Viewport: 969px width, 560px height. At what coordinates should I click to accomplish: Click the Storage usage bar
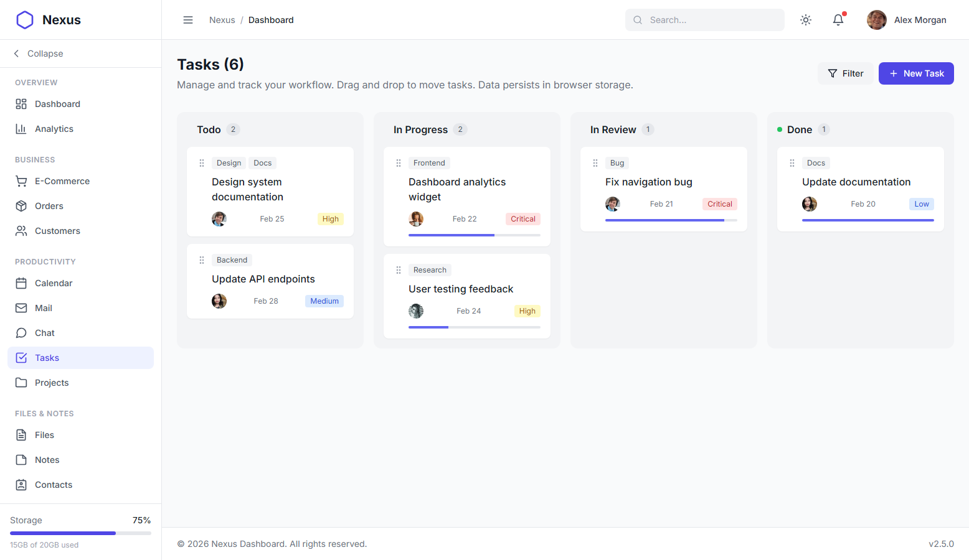[80, 533]
